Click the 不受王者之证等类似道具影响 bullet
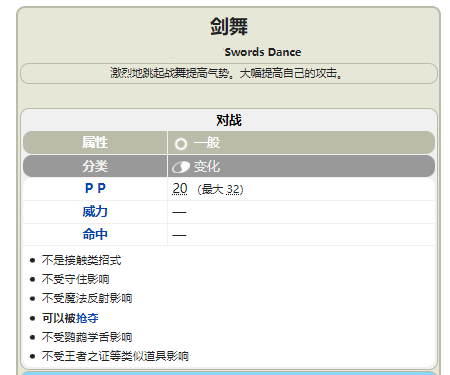 (x=115, y=356)
